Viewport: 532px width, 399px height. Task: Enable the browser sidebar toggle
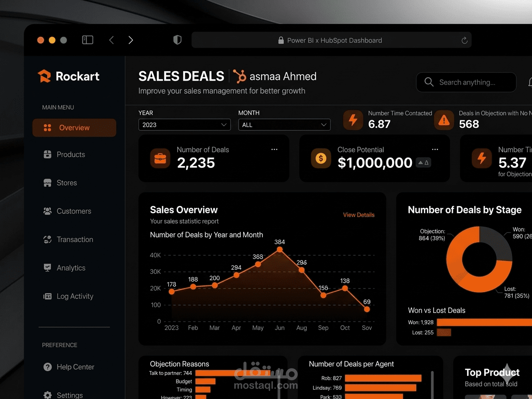pyautogui.click(x=88, y=40)
